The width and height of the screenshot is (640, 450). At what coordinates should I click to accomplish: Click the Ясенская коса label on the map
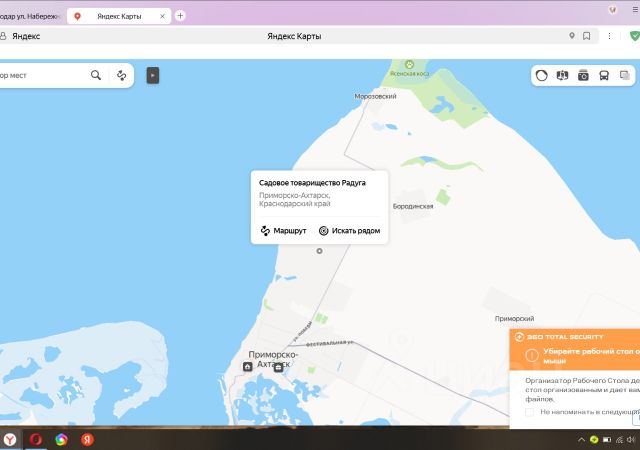[x=409, y=74]
